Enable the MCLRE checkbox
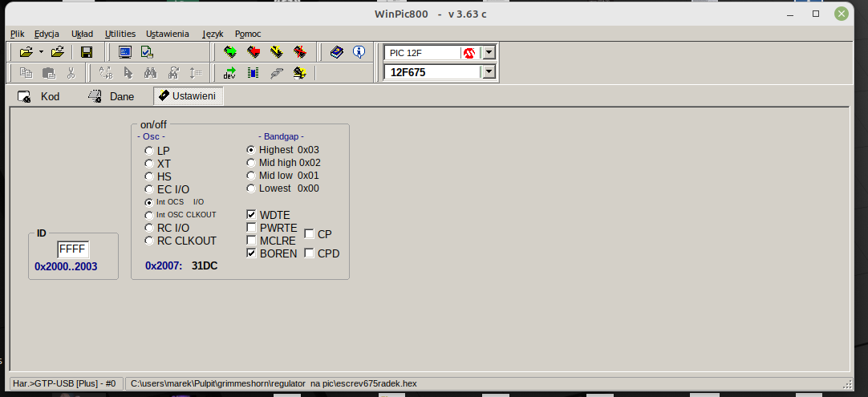The image size is (868, 397). pos(251,241)
